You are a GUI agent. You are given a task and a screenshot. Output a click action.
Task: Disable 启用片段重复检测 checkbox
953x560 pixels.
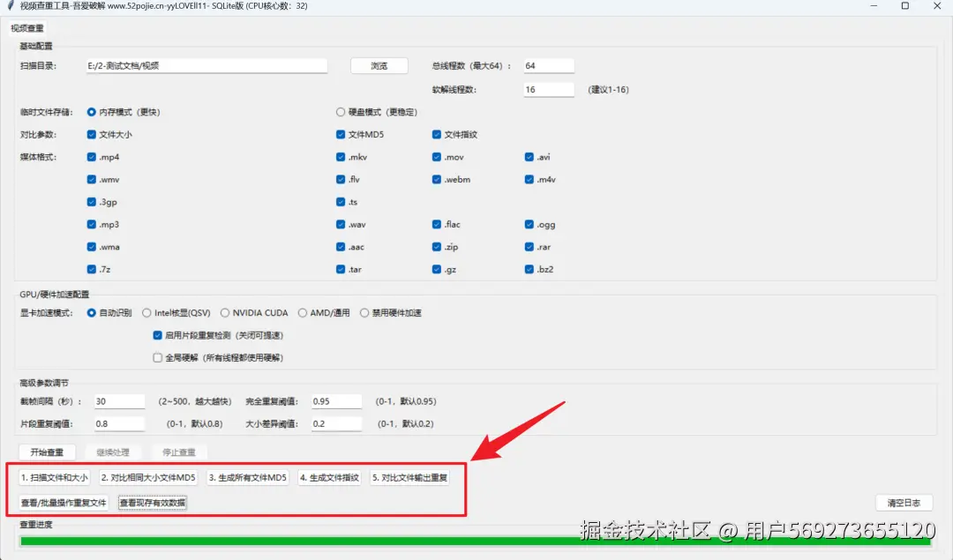coord(157,335)
